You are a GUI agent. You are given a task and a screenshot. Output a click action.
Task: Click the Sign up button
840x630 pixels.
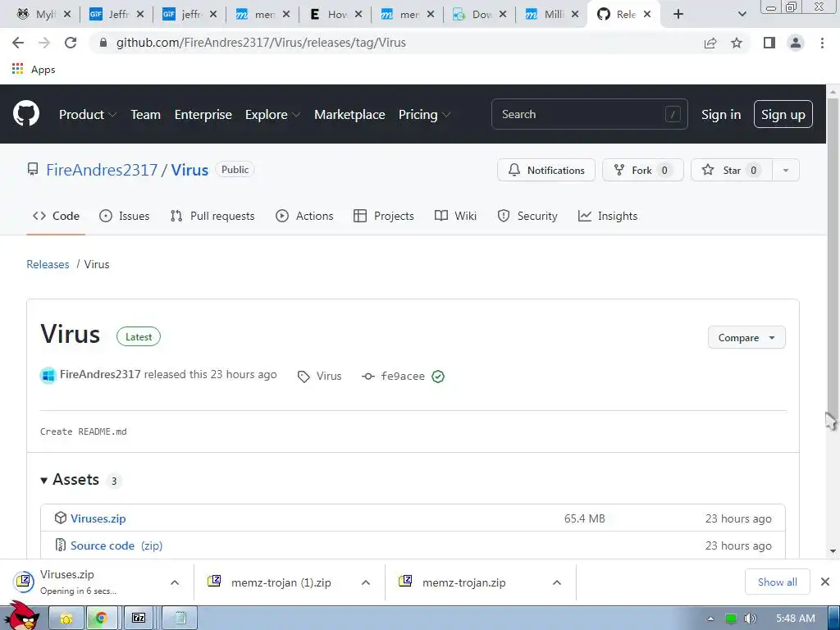783,114
